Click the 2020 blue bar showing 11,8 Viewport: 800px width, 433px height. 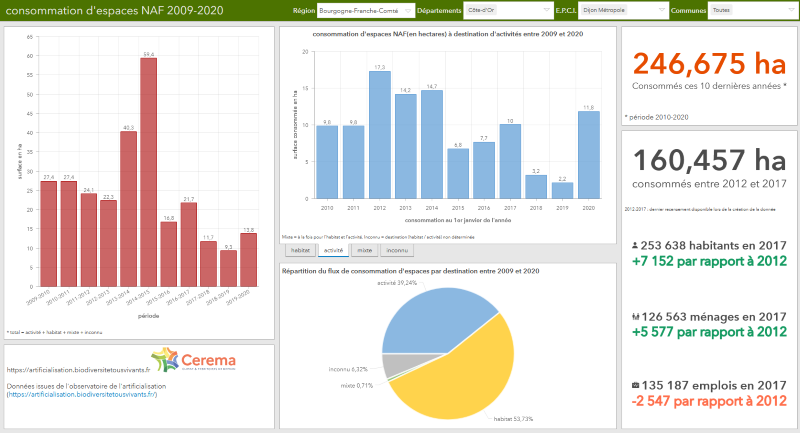tap(589, 155)
